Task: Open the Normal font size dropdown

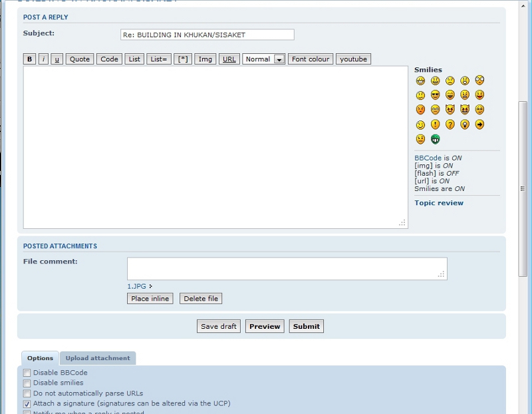Action: [264, 59]
